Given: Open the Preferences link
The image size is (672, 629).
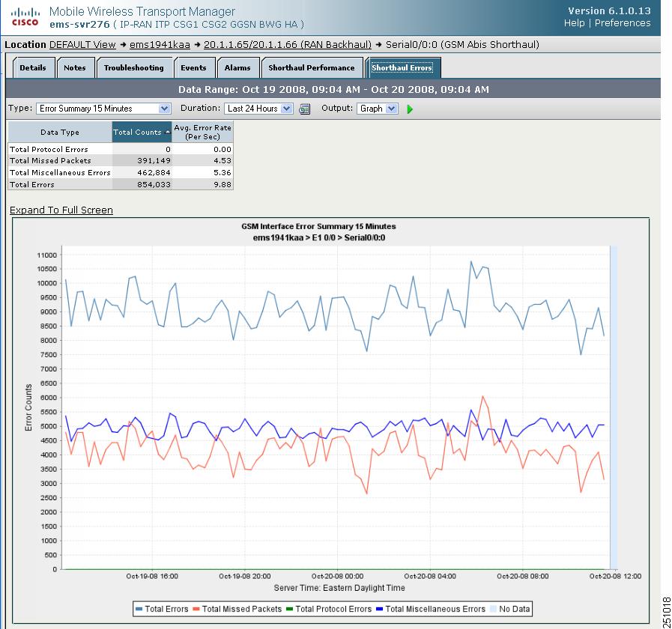Looking at the screenshot, I should point(623,23).
